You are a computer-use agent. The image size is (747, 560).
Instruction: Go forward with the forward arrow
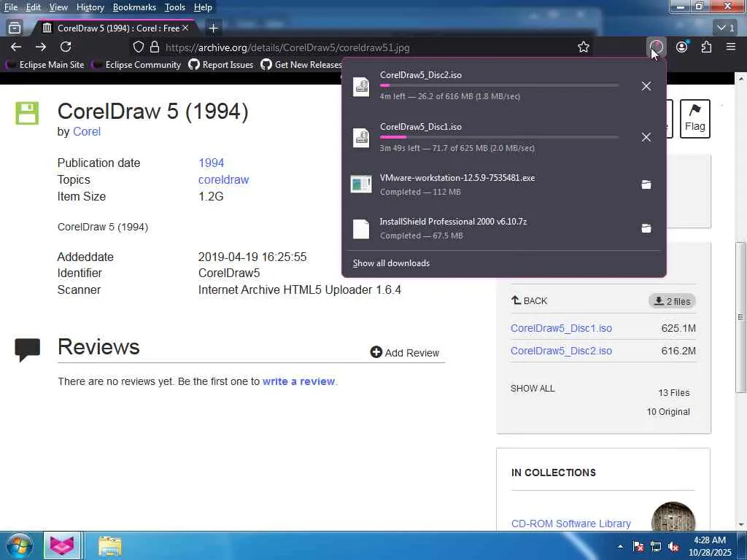[41, 47]
